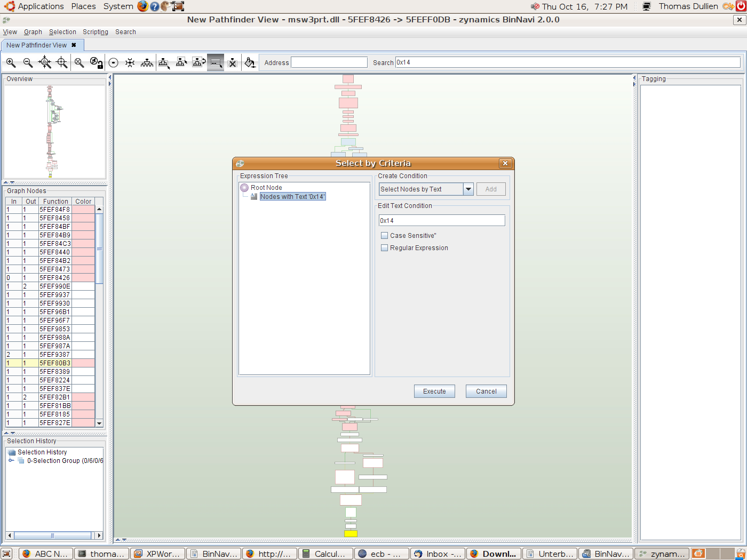Close the Select by Criteria dialog
This screenshot has width=747, height=560.
point(505,163)
